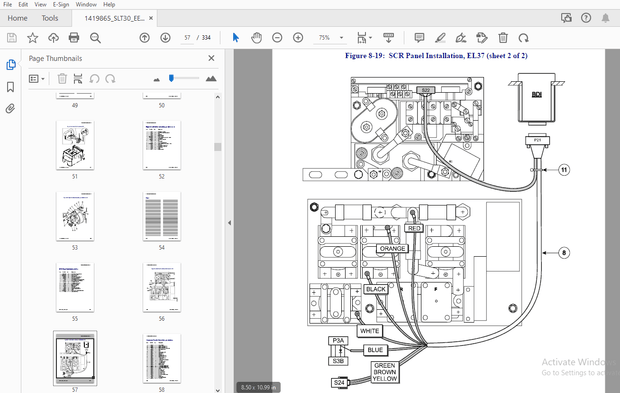Rotate thumbnail pages counterclockwise

point(94,79)
